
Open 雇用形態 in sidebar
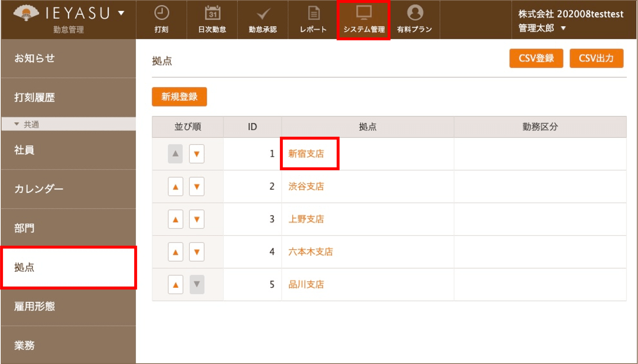click(68, 306)
